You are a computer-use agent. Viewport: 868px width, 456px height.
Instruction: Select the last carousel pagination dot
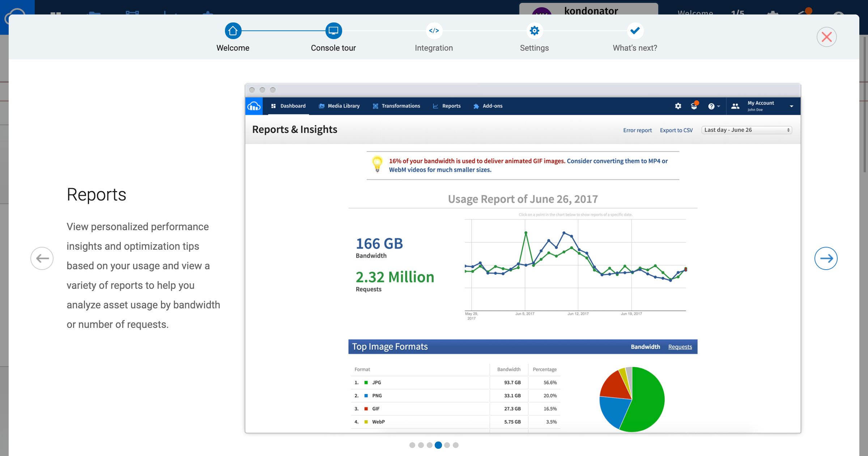click(456, 445)
